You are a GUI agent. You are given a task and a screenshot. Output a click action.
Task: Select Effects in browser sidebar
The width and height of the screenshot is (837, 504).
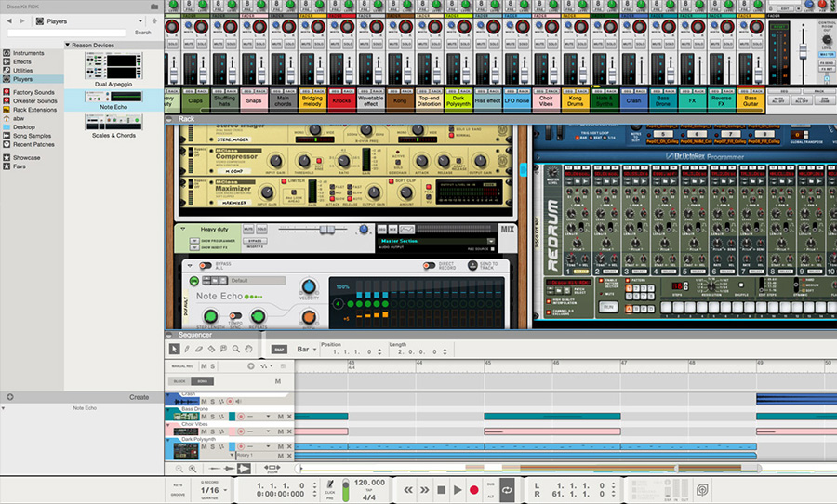pyautogui.click(x=22, y=61)
